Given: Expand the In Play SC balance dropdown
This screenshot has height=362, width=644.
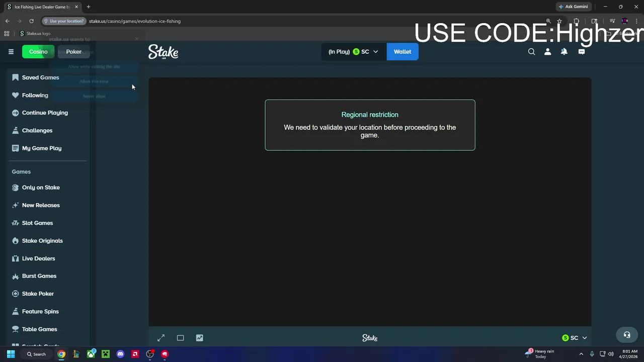Looking at the screenshot, I should 354,52.
